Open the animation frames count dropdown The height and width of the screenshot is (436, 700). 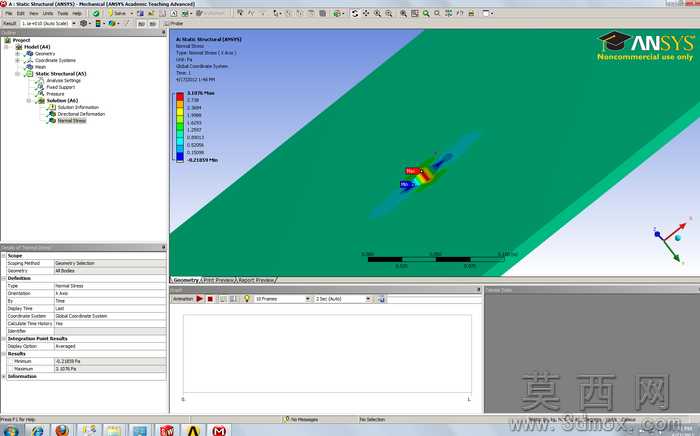(x=308, y=299)
